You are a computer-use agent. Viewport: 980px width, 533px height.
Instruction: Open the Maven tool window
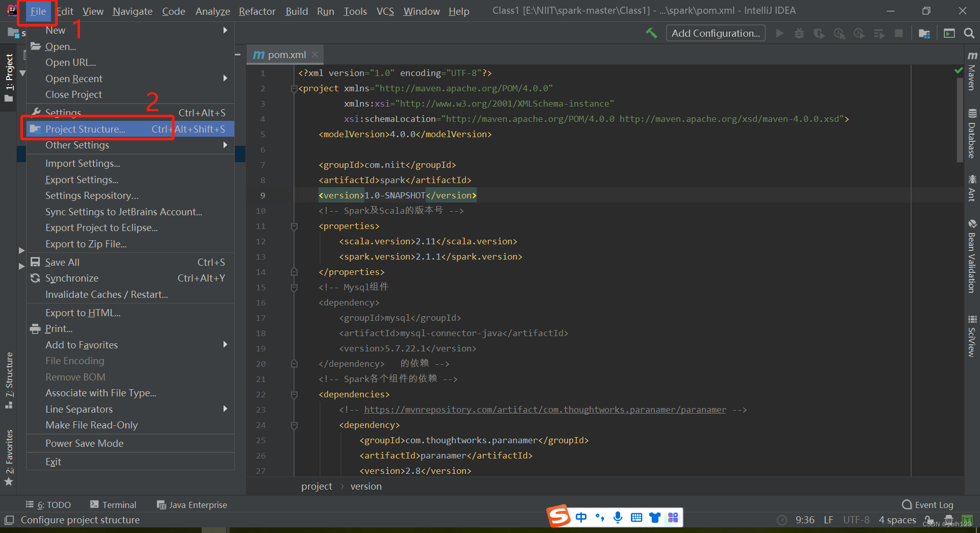[972, 70]
